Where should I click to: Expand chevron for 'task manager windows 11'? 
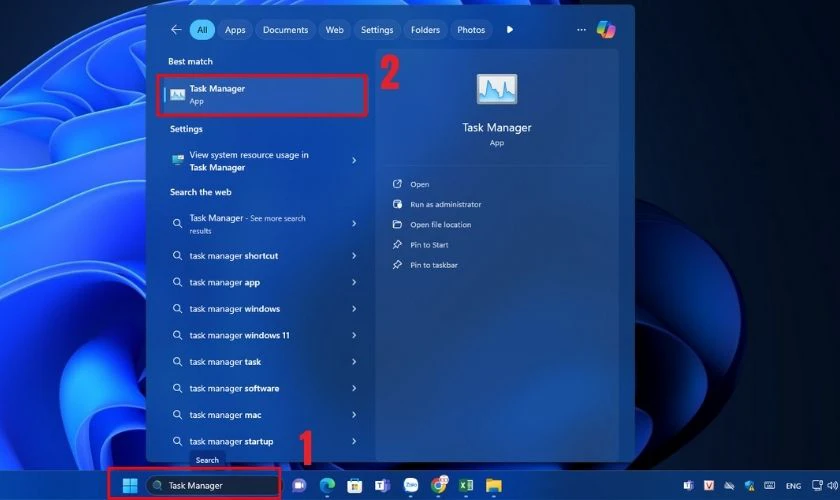[x=354, y=335]
